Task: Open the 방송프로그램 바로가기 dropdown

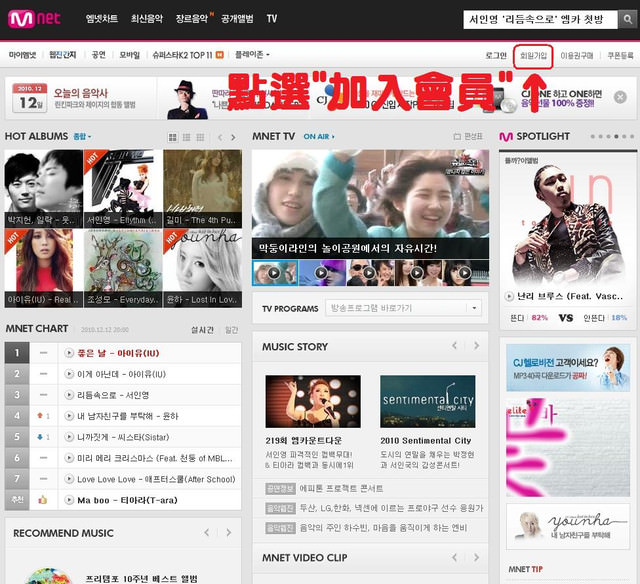Action: click(x=403, y=308)
